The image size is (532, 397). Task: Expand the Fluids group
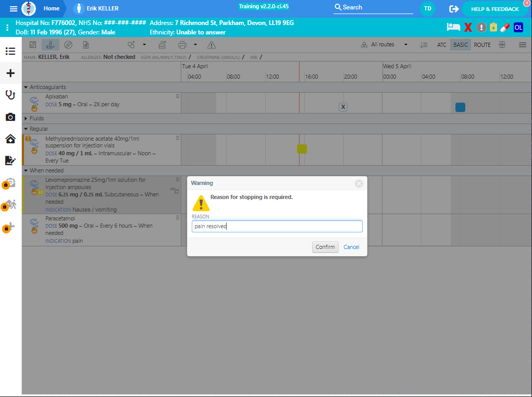[26, 118]
